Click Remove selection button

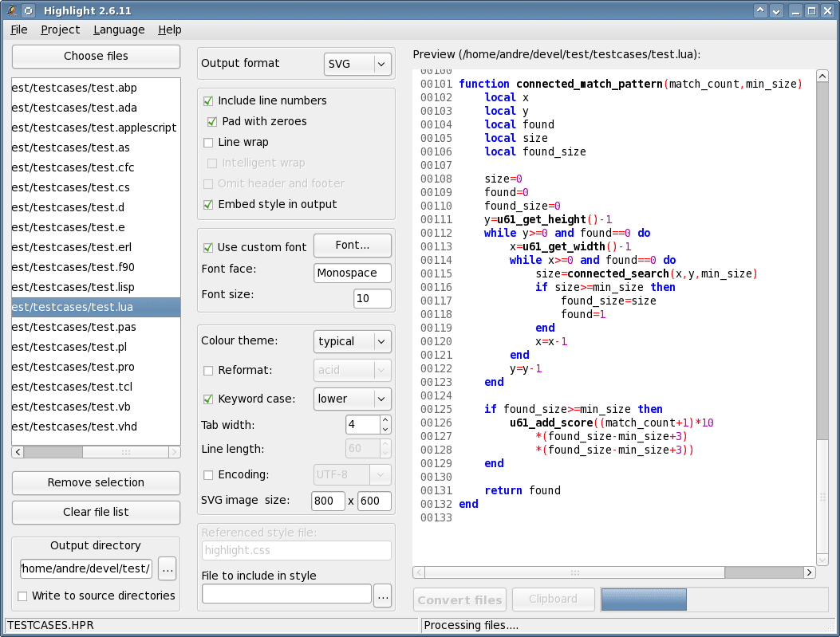click(96, 483)
